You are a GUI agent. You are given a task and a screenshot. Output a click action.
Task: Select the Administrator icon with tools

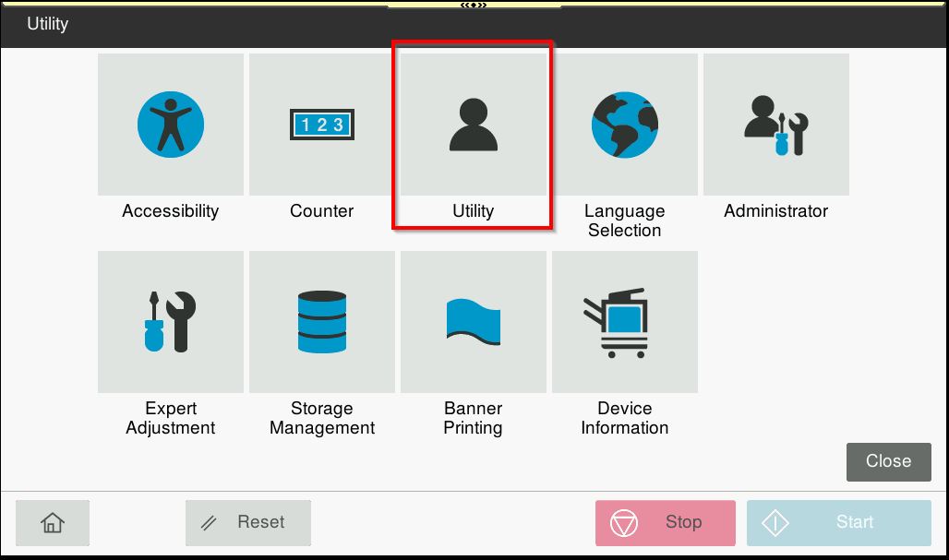(x=776, y=125)
